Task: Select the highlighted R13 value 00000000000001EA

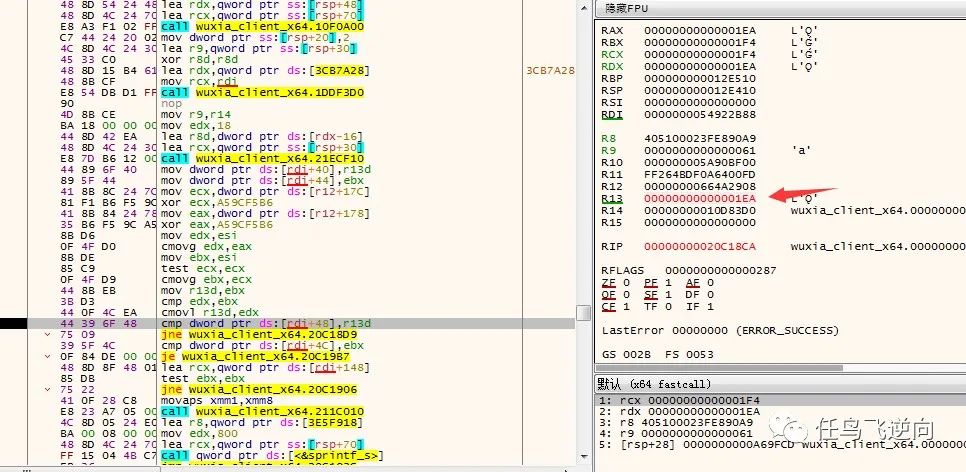Action: pyautogui.click(x=700, y=198)
